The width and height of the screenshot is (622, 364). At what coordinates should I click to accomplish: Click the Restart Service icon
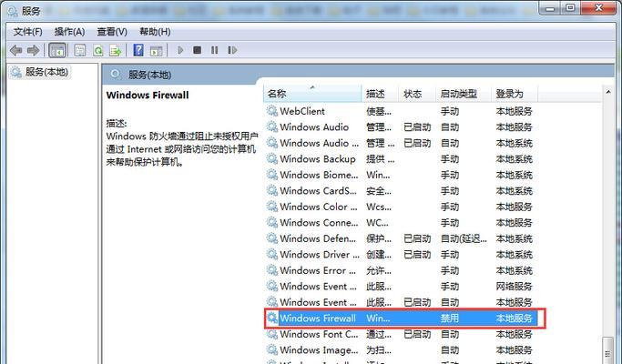tap(232, 50)
